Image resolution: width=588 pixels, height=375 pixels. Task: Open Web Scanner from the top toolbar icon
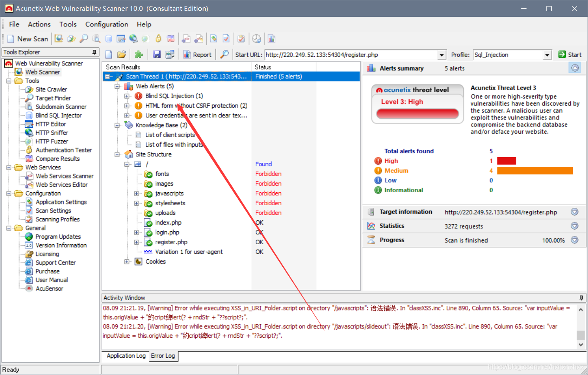(58, 39)
